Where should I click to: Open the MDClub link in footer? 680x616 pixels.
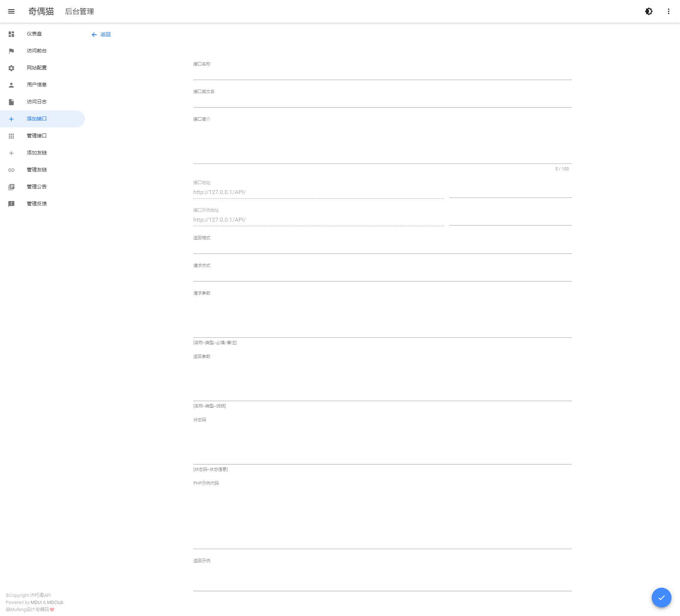point(55,603)
